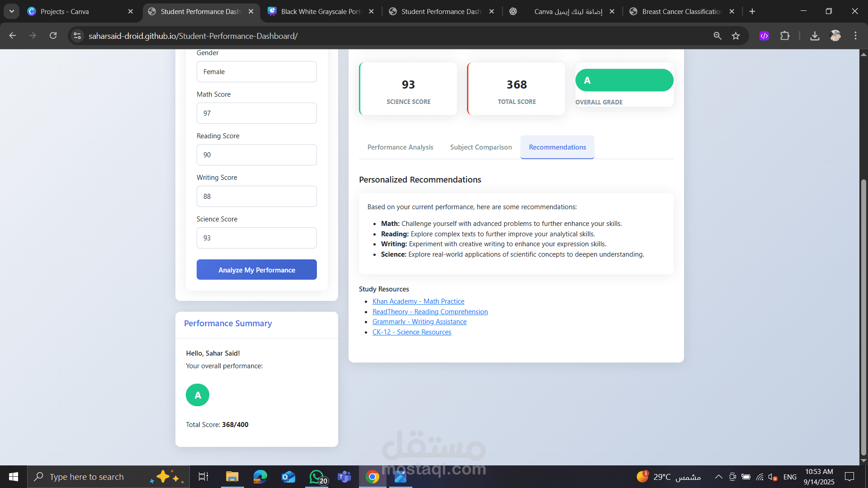
Task: Open the WhatsApp icon in taskbar
Action: pyautogui.click(x=317, y=477)
